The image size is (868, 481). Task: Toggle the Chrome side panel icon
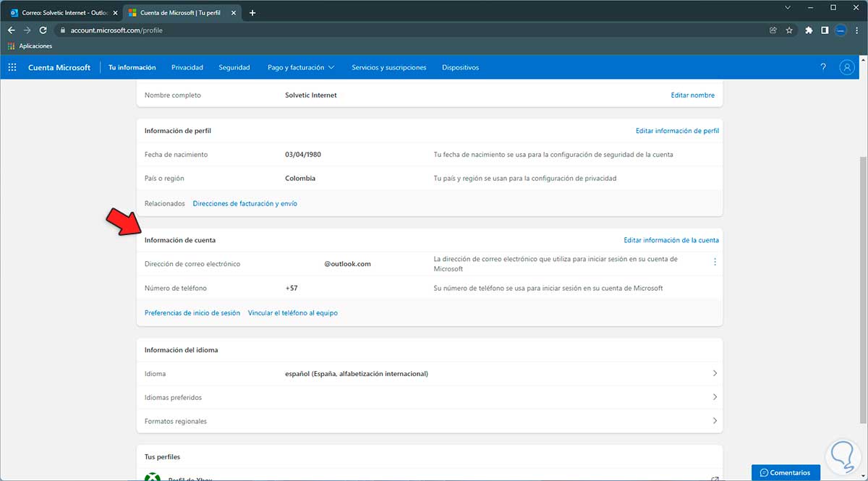coord(825,30)
